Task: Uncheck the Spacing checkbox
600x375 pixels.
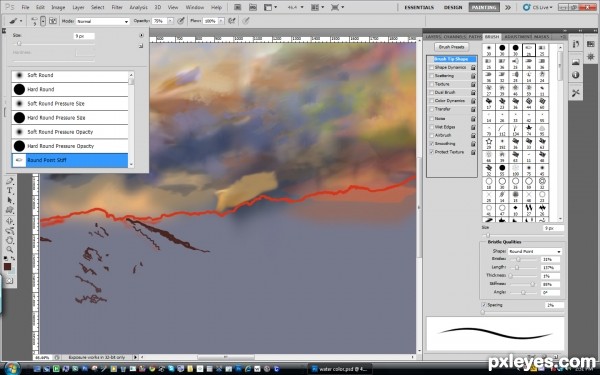Action: click(x=484, y=305)
